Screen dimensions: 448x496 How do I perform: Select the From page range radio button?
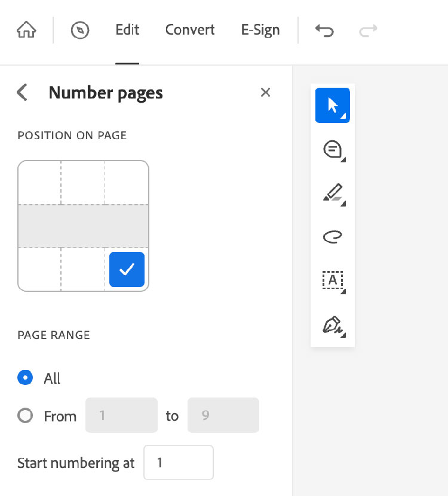tap(25, 415)
